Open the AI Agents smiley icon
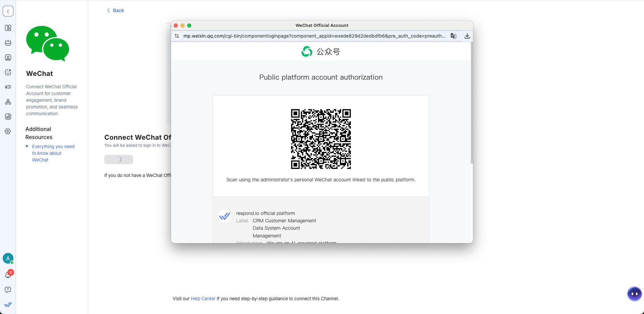Viewport: 644px width, 314px height. [8, 72]
